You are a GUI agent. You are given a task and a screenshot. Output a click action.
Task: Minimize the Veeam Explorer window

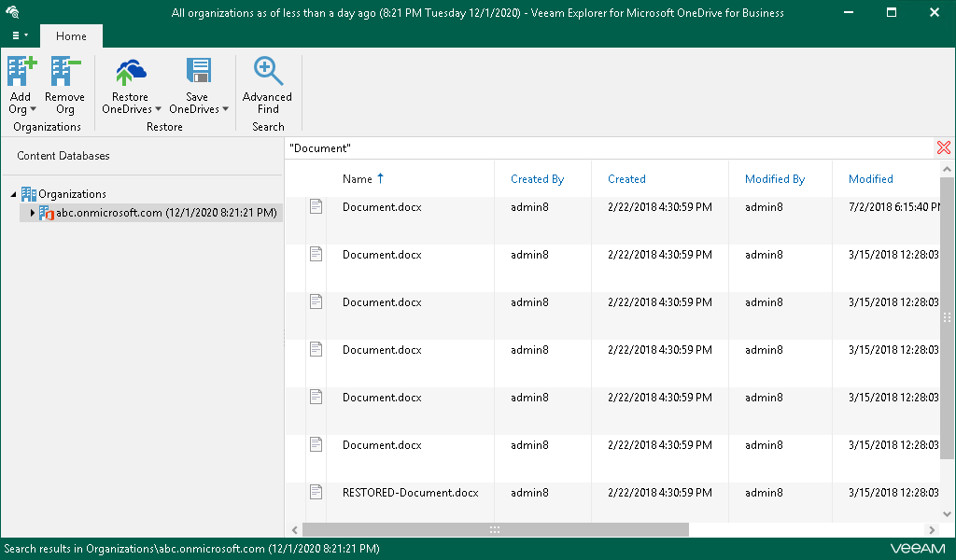848,12
